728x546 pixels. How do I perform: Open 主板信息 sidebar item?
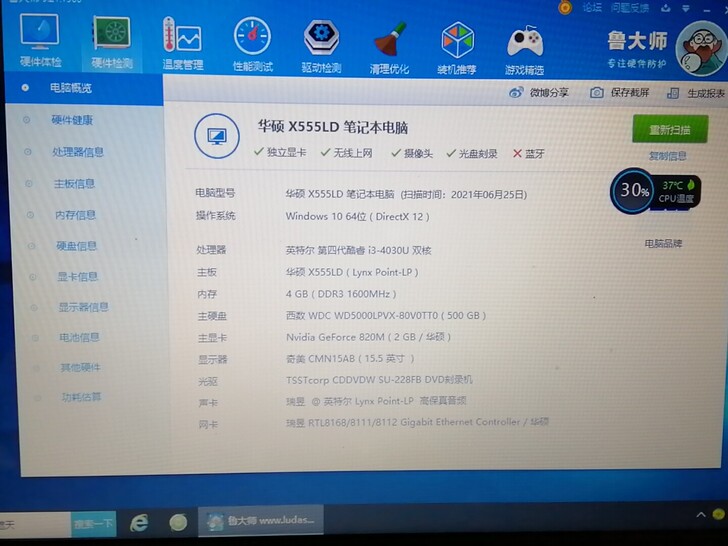pos(74,184)
